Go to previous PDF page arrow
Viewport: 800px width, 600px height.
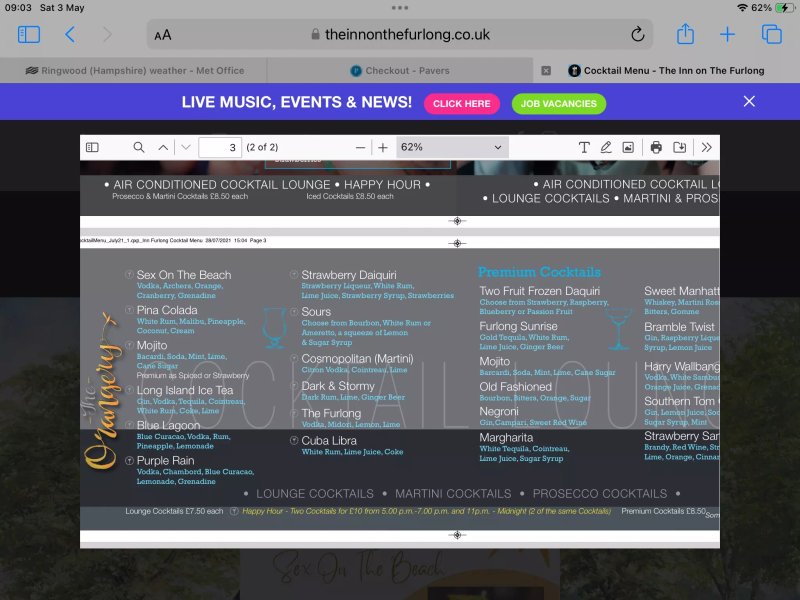tap(163, 147)
